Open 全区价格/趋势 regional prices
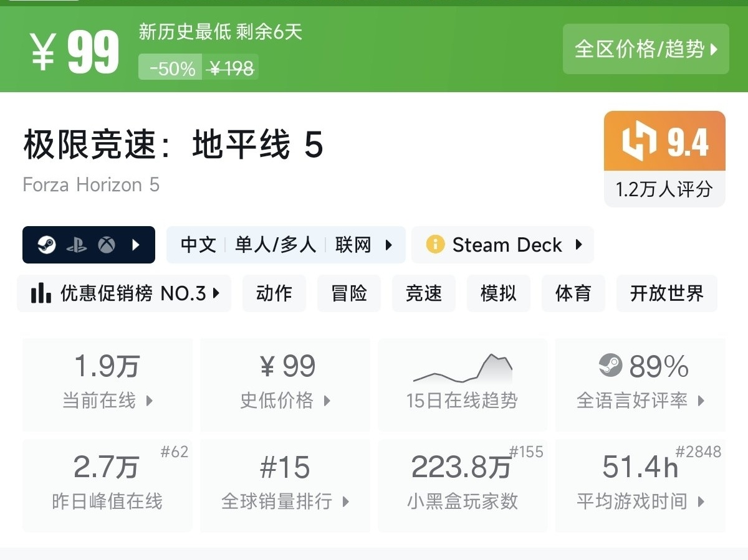Image resolution: width=748 pixels, height=560 pixels. click(646, 49)
